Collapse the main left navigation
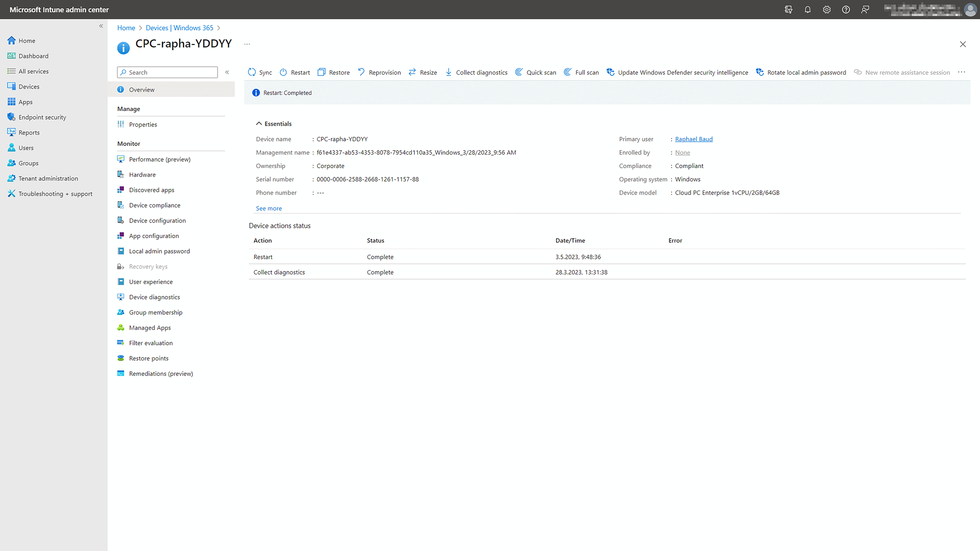Image resolution: width=980 pixels, height=551 pixels. 101,26
